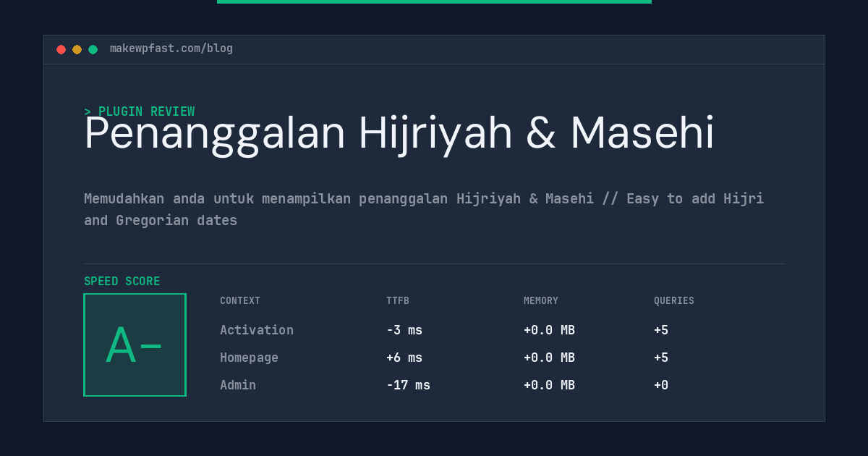Click the '+6 ms' Homepage TTFB value
Image resolution: width=868 pixels, height=456 pixels.
pyautogui.click(x=404, y=358)
